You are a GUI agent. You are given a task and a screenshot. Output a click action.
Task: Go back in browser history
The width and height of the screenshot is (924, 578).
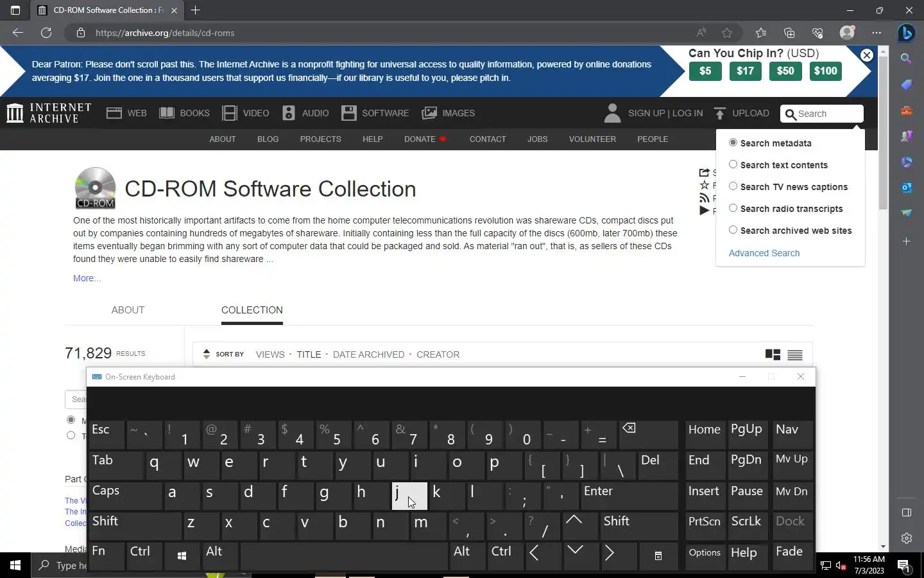click(18, 33)
